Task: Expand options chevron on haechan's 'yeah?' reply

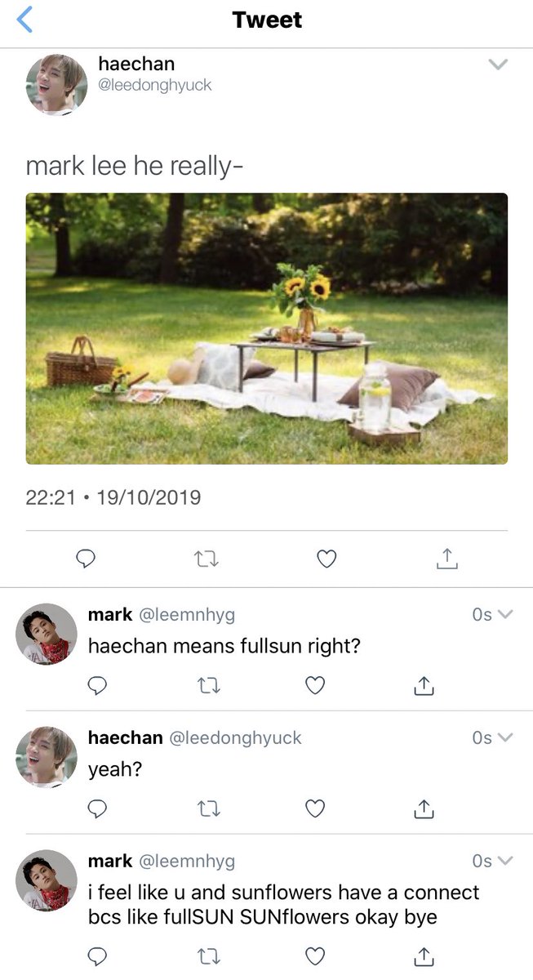Action: [x=505, y=737]
